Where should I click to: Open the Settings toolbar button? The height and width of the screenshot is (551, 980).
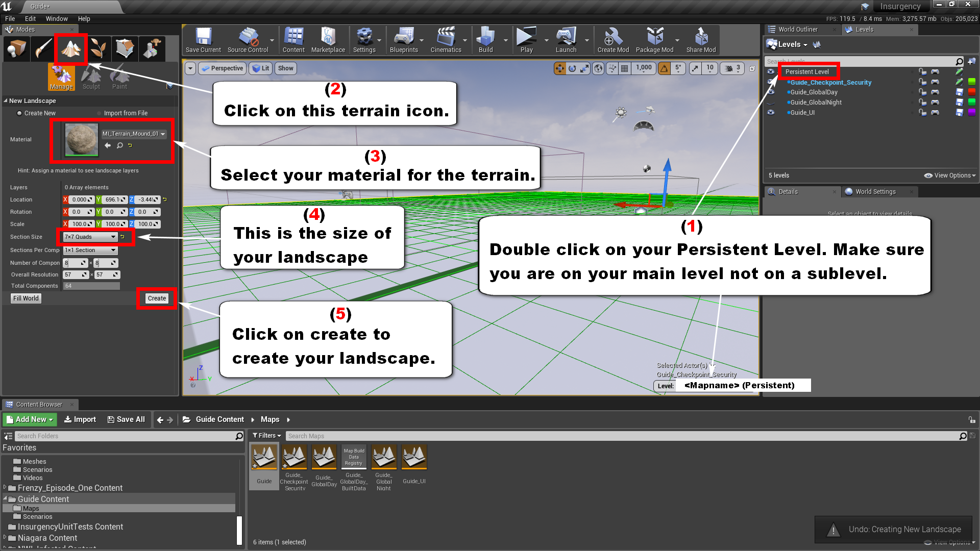point(364,40)
